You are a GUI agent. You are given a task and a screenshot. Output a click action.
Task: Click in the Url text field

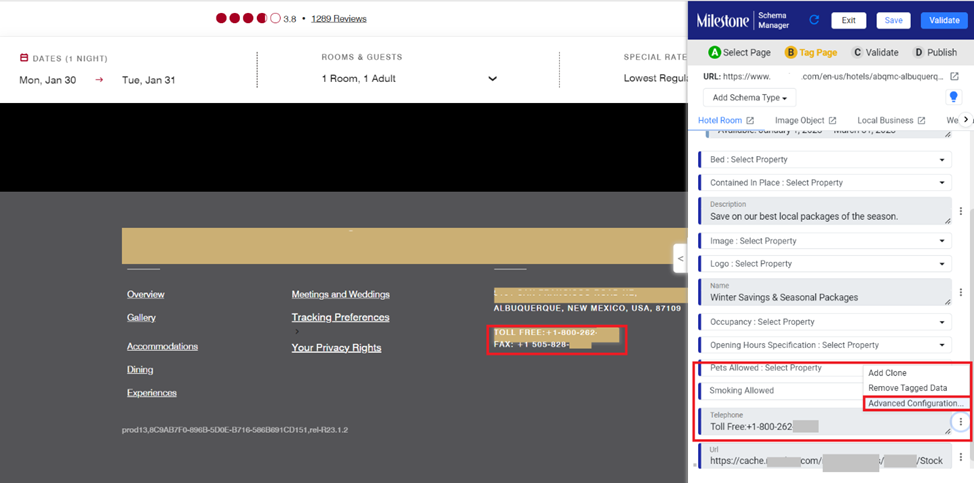827,456
